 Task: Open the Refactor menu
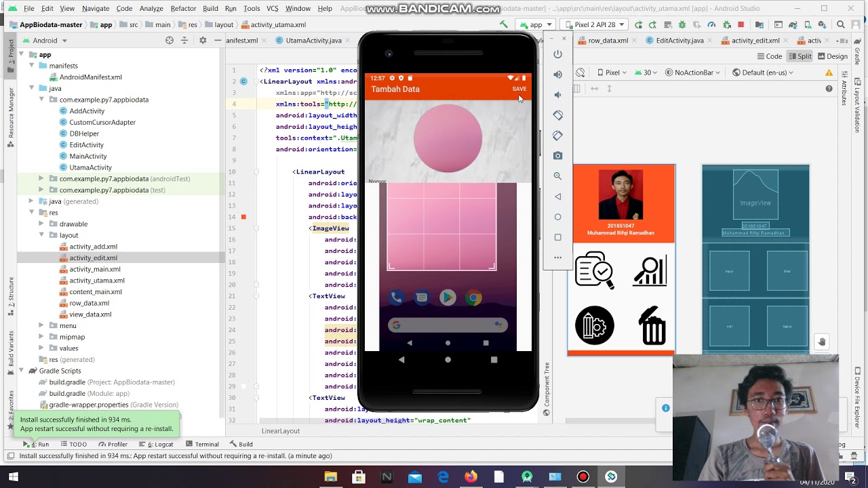click(183, 8)
